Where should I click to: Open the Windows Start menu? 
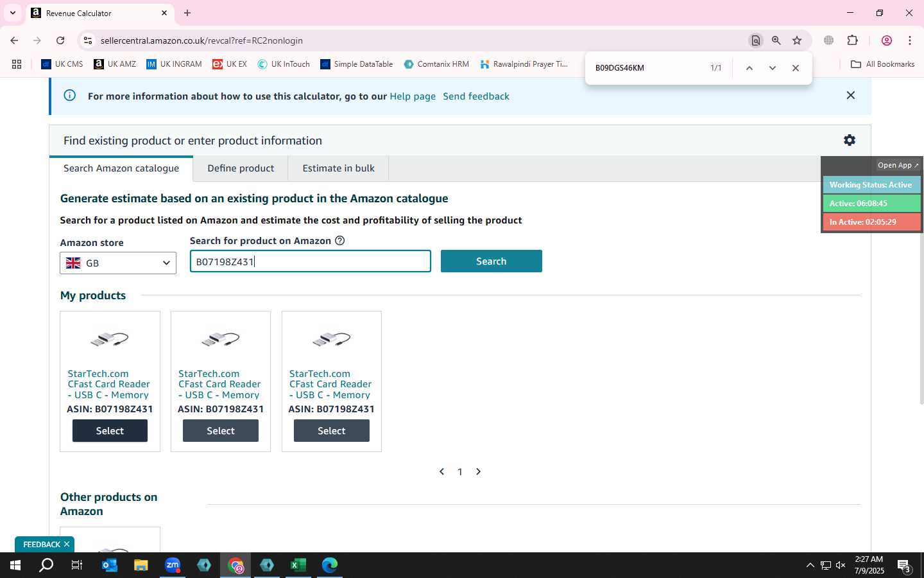(15, 565)
